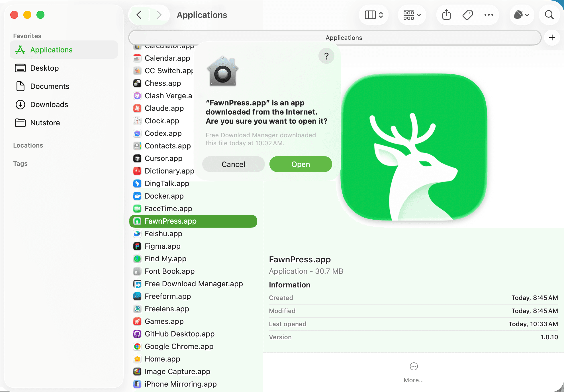Click the green zoom window button
564x392 pixels.
click(x=40, y=15)
